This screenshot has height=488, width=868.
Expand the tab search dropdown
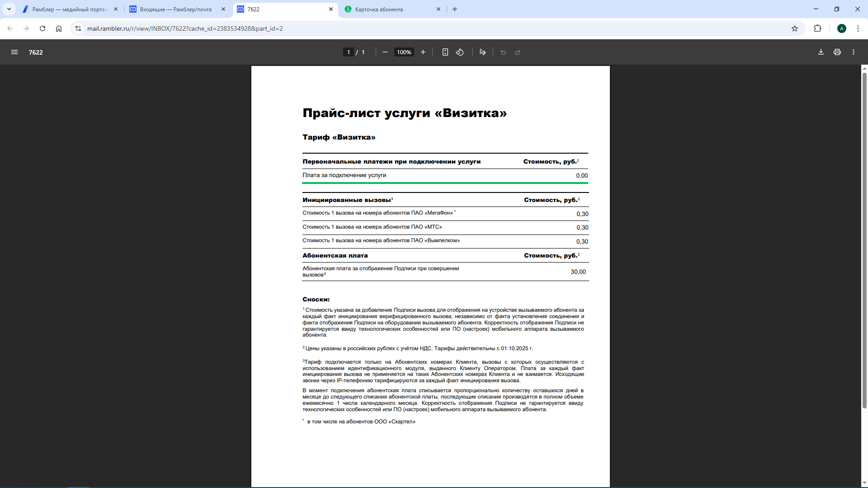(9, 9)
